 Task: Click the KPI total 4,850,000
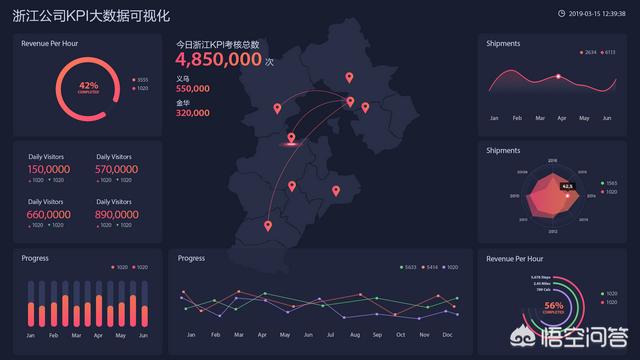click(219, 60)
